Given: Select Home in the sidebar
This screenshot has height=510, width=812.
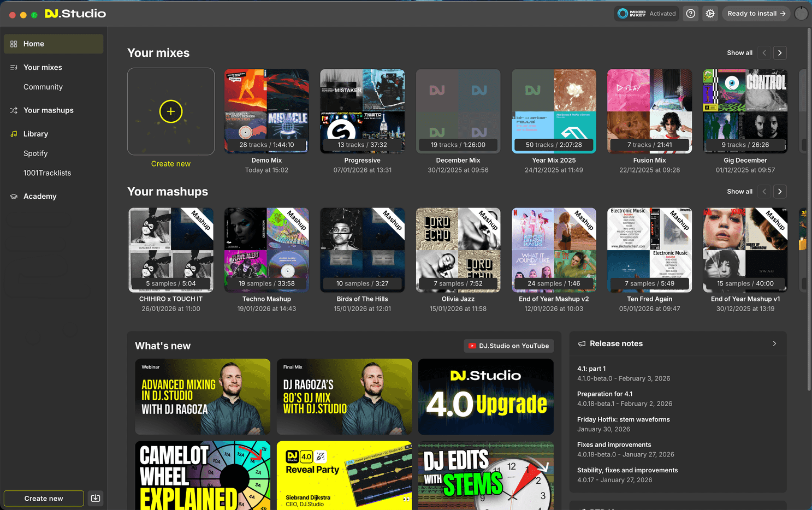Looking at the screenshot, I should click(54, 44).
